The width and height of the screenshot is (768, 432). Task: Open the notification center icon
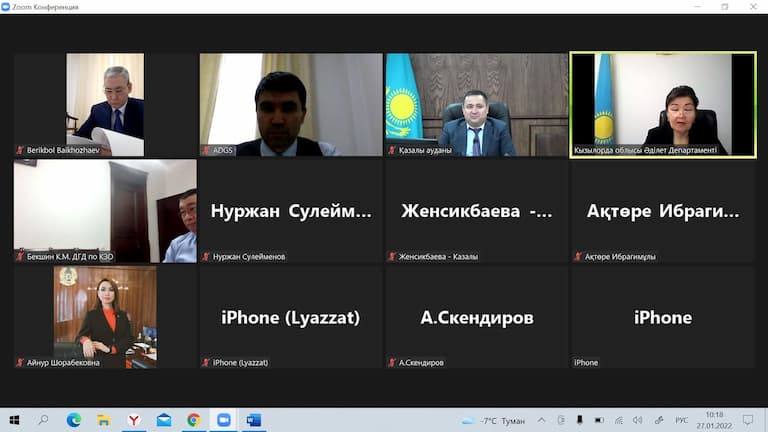click(747, 420)
